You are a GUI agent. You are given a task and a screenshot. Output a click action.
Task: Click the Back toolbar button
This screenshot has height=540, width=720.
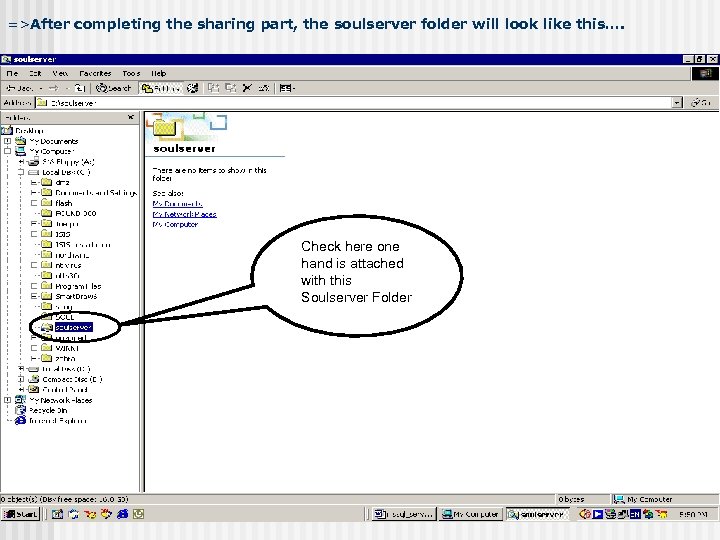click(x=20, y=88)
